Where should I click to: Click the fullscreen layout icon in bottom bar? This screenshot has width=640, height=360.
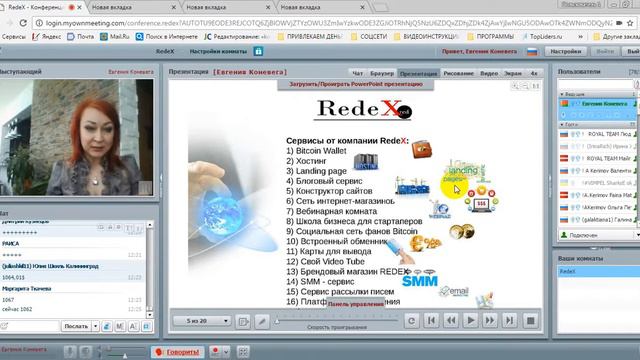(243, 352)
